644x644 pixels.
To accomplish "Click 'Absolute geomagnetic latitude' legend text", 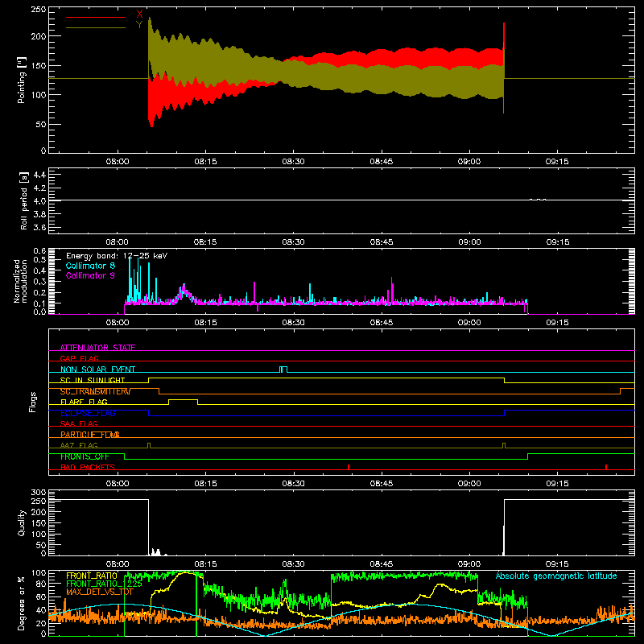I will click(556, 576).
